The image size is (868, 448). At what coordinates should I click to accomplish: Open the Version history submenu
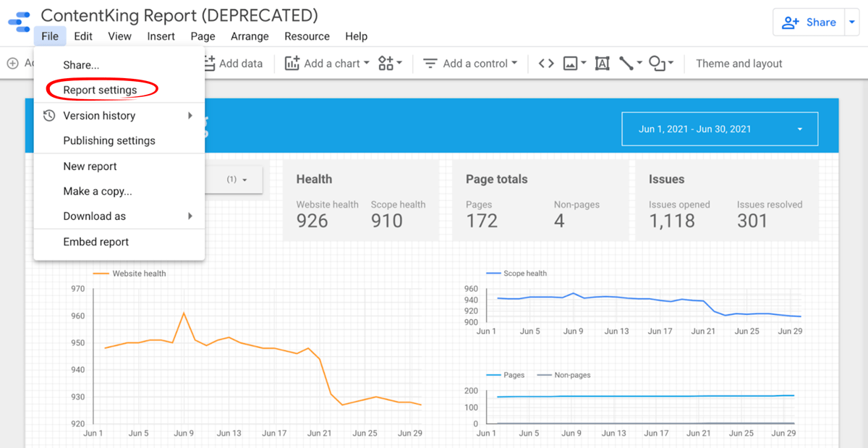[119, 116]
